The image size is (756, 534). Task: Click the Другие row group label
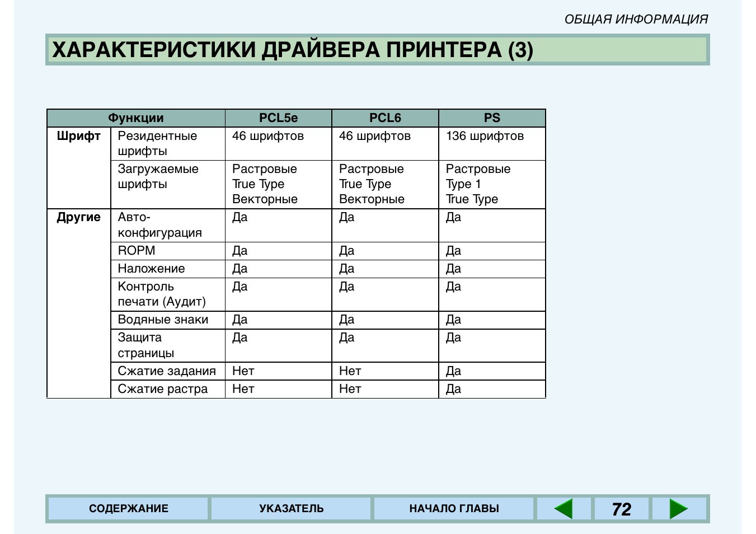[79, 217]
